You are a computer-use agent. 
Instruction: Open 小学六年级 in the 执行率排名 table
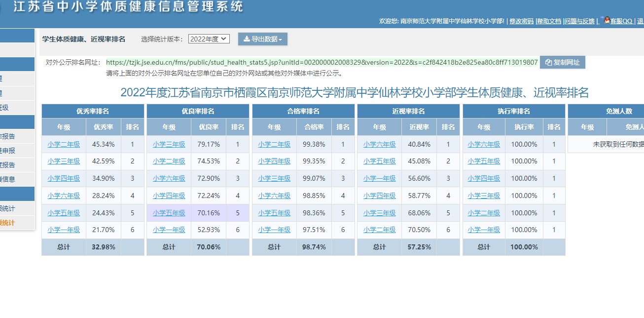pyautogui.click(x=484, y=144)
